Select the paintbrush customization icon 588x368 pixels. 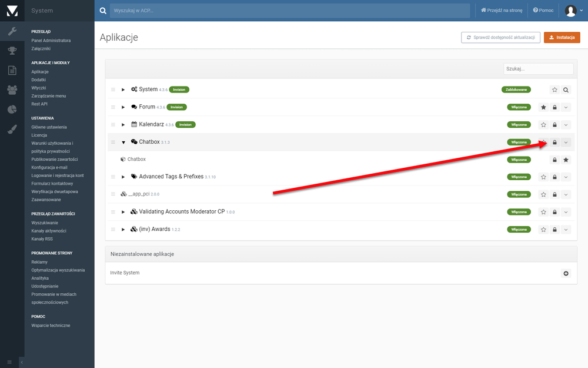pyautogui.click(x=12, y=129)
